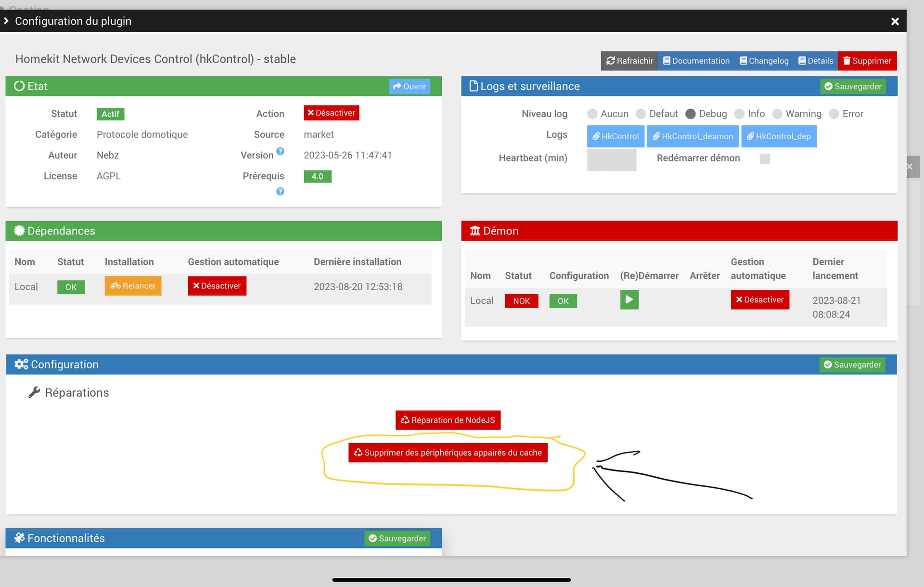Open the Documentation page
Image resolution: width=924 pixels, height=587 pixels.
(696, 61)
